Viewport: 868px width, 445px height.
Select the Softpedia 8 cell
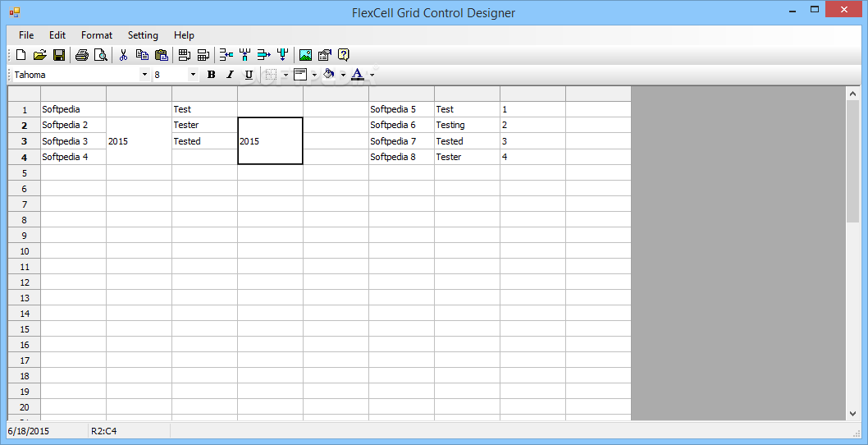click(x=401, y=157)
